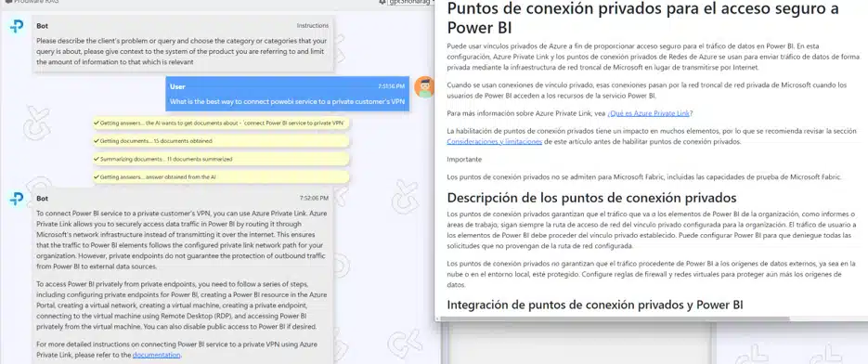Click the settings gear next to model selector
The height and width of the screenshot is (364, 868).
tap(382, 2)
